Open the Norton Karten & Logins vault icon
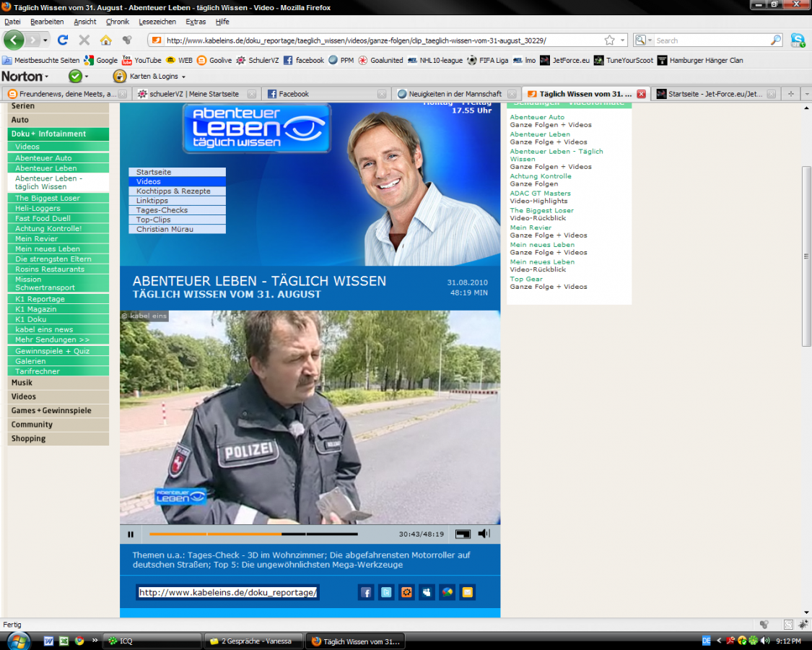Image resolution: width=812 pixels, height=650 pixels. coord(120,77)
